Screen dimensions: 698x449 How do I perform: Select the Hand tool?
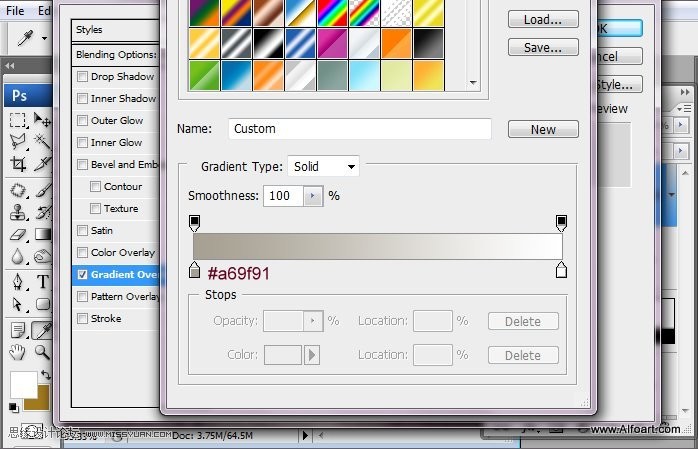(17, 352)
